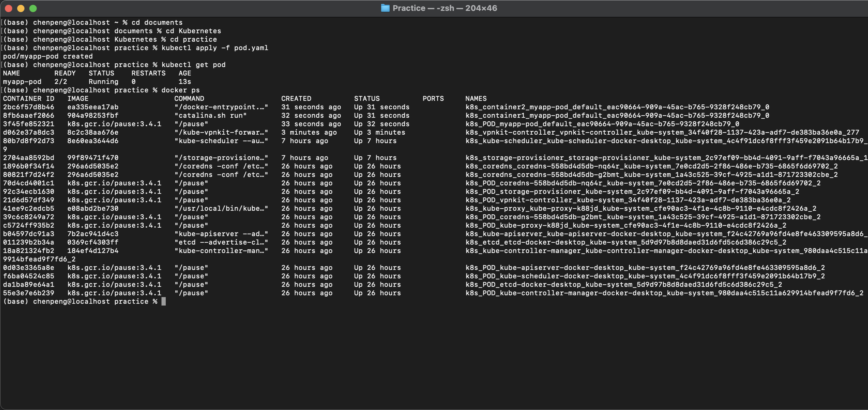The image size is (868, 410).
Task: Click the k8s_container2_myapp-pod container name
Action: [617, 107]
